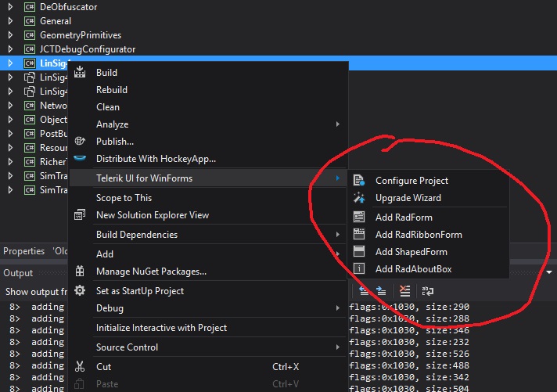Click the Add ShapedForm icon

[x=359, y=252]
